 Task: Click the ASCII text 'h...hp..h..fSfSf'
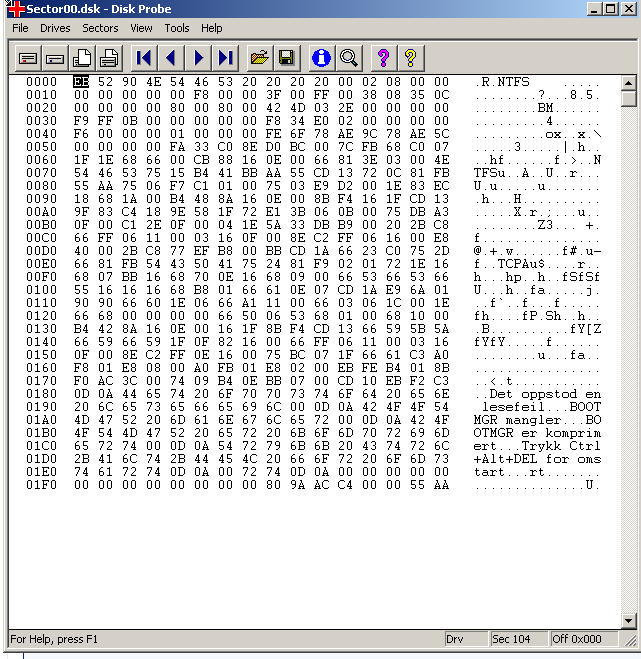(538, 277)
